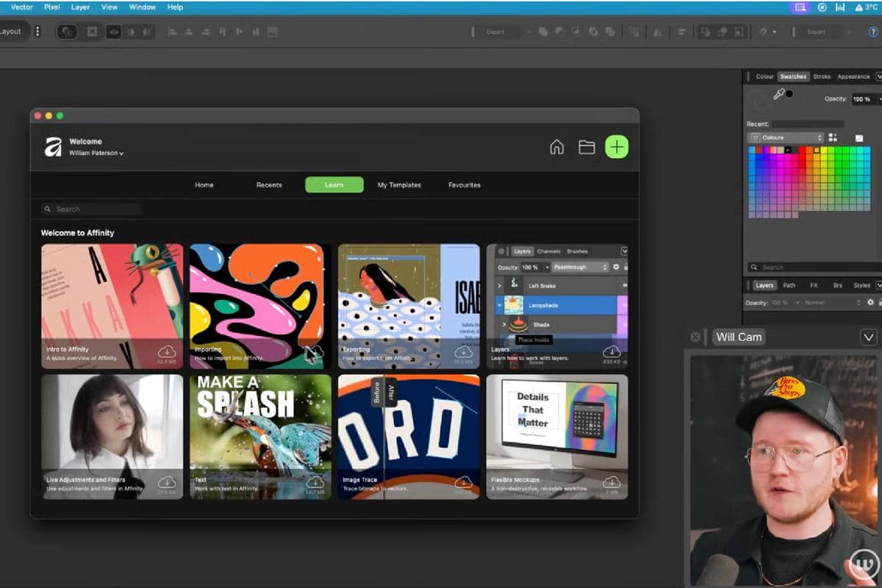Click the black fill colour circle beside the eyedropper
Screen dimensions: 882x588
(789, 94)
